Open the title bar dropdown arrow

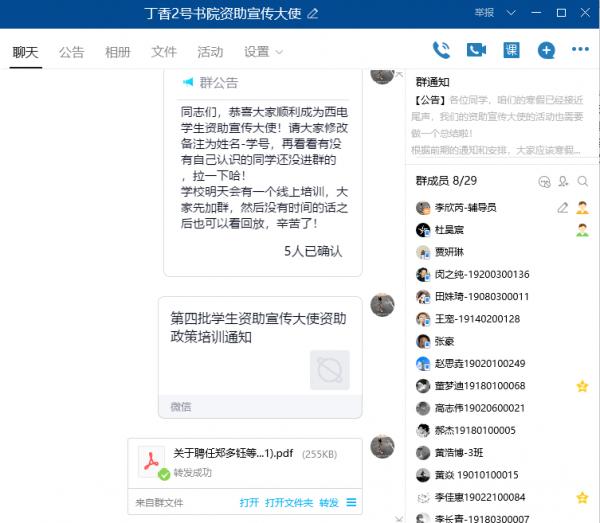512,13
